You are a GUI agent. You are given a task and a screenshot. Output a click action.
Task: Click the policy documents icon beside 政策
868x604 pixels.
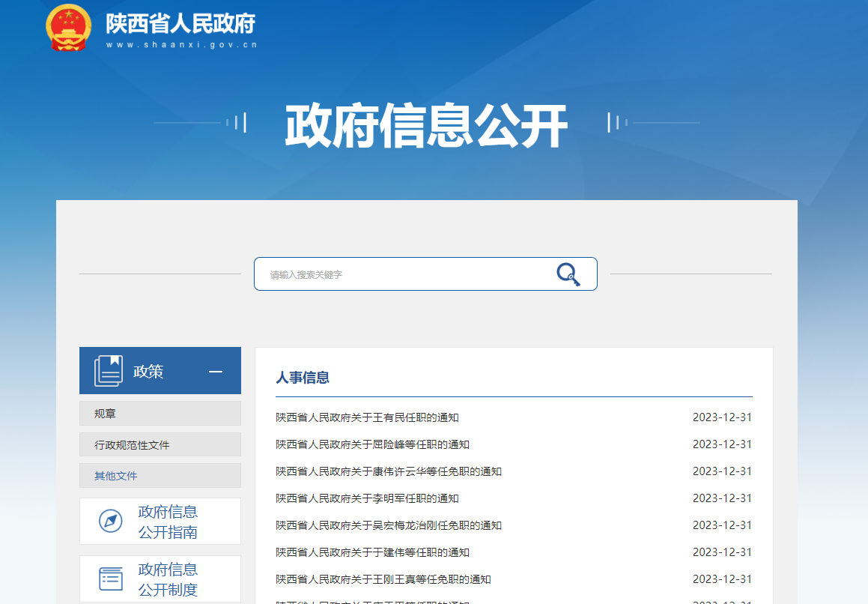(x=108, y=371)
